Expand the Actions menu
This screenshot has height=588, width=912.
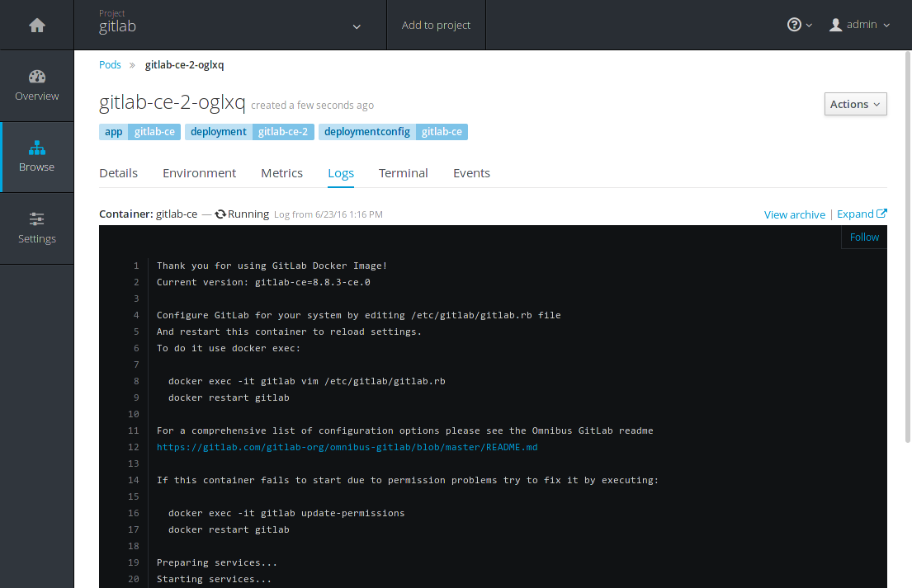pos(855,104)
